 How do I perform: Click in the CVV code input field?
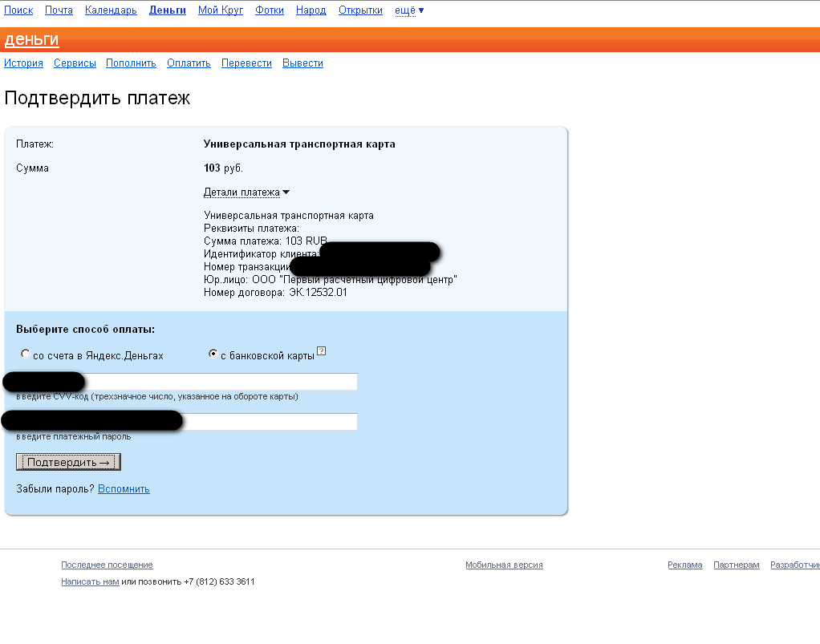click(221, 382)
